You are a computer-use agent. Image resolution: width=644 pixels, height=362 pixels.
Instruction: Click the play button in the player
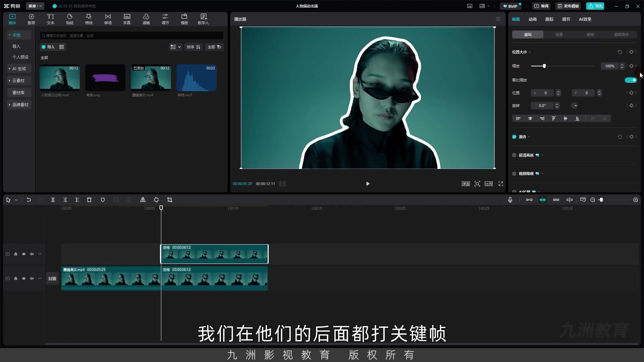pyautogui.click(x=368, y=184)
